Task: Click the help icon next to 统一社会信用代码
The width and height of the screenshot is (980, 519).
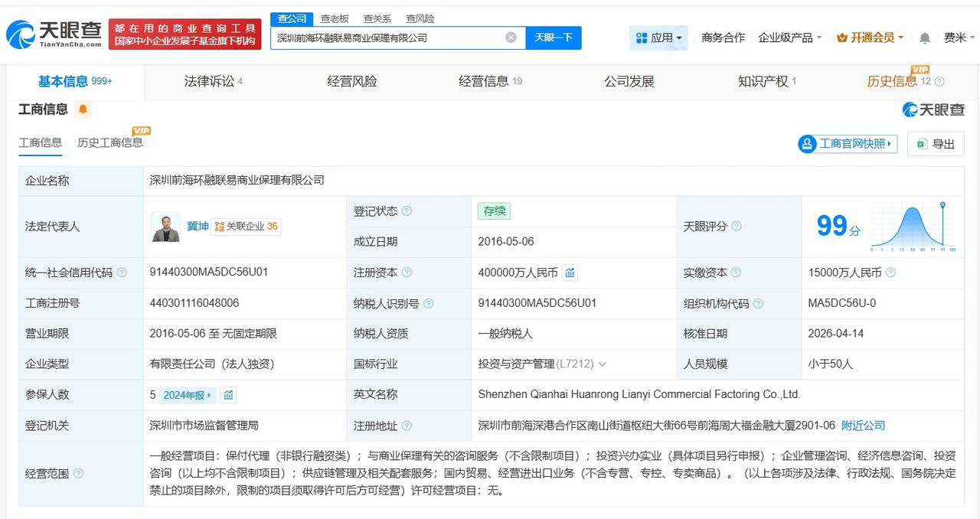Action: point(122,273)
